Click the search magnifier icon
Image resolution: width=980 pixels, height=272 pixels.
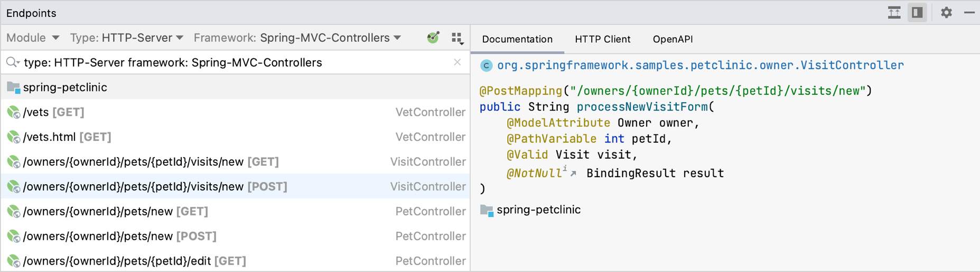coord(12,62)
